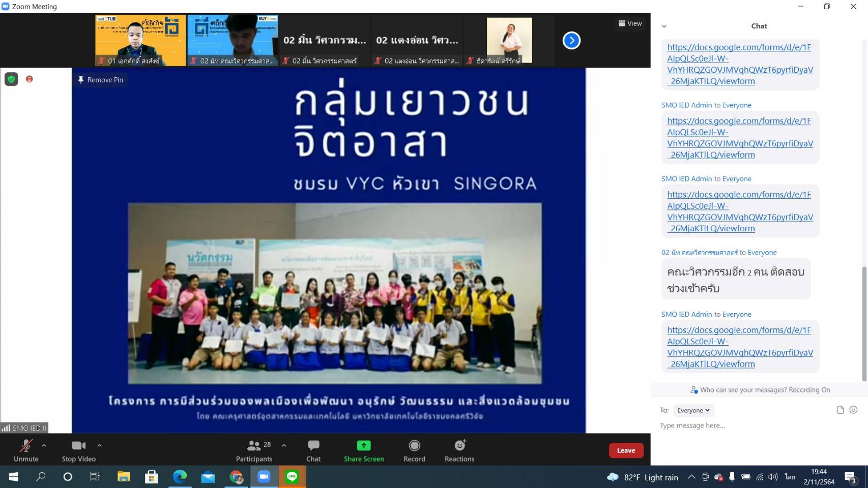Click the Remove Pin button
The height and width of the screenshot is (488, 868).
click(x=100, y=80)
